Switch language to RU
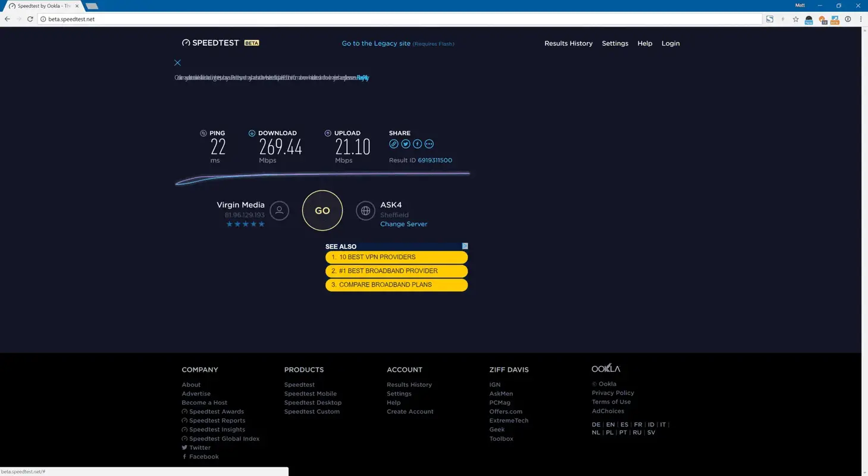868x476 pixels. pos(637,433)
